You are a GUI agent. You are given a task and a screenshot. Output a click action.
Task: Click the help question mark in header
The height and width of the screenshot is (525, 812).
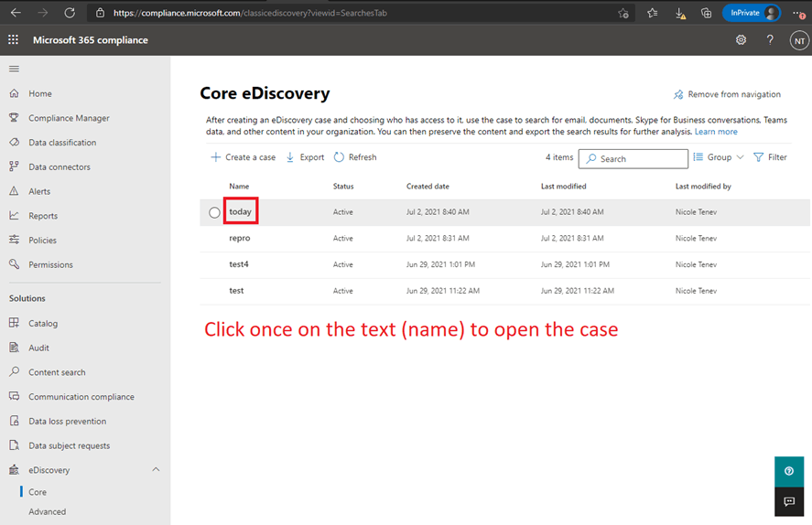770,40
